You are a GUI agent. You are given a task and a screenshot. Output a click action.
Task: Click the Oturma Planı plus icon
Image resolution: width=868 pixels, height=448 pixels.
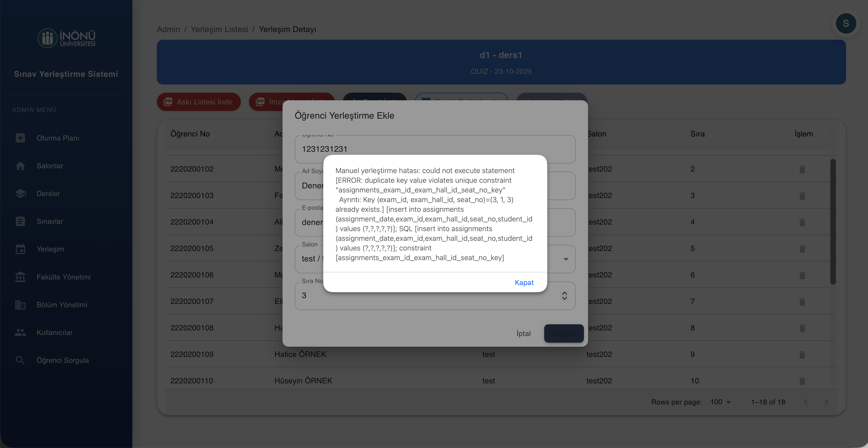(x=20, y=138)
